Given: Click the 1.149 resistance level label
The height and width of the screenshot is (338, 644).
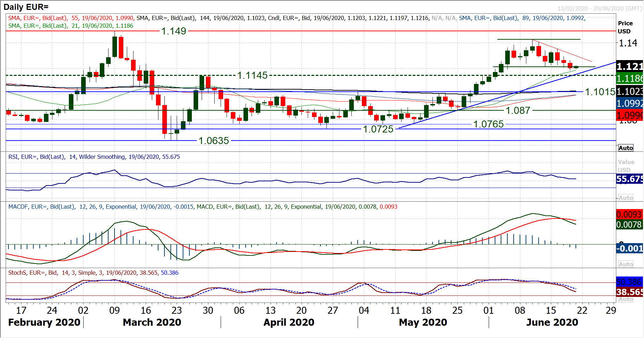Looking at the screenshot, I should [x=174, y=31].
